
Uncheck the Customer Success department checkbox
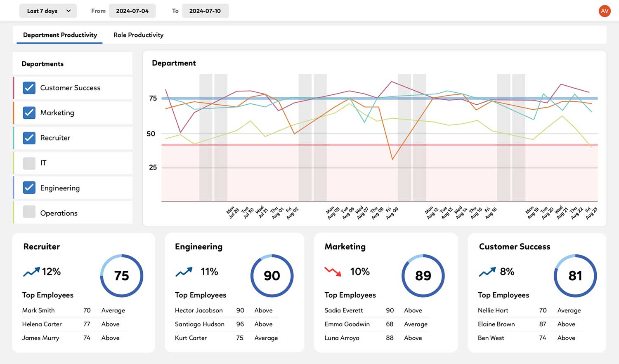pyautogui.click(x=29, y=88)
